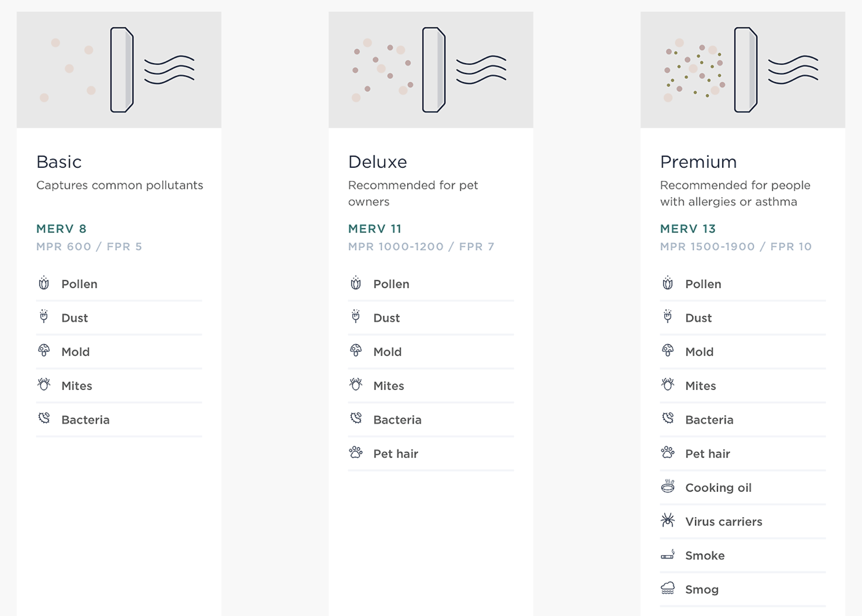Select the Cooking oil pan icon
Image resolution: width=862 pixels, height=616 pixels.
668,488
